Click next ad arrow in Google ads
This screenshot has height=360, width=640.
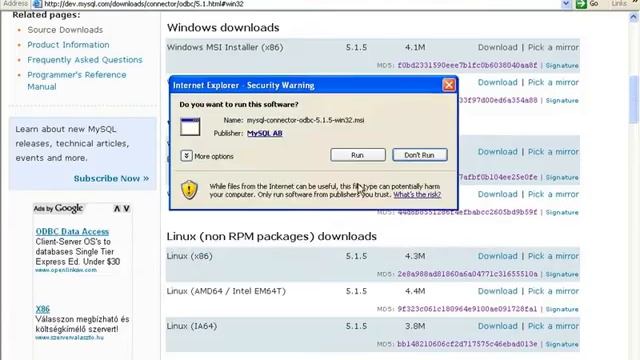(127, 209)
